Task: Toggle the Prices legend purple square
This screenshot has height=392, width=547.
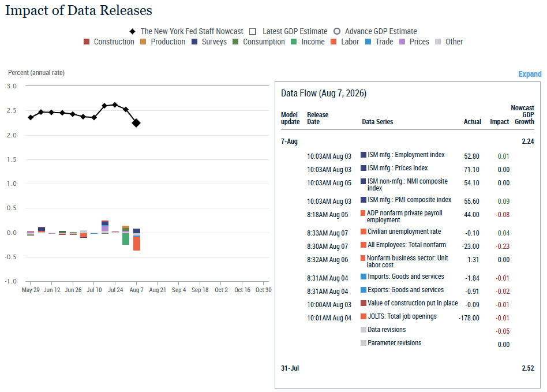Action: tap(402, 42)
